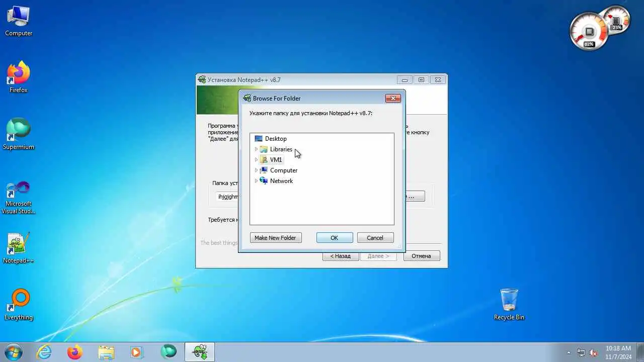644x362 pixels.
Task: Switch to the Notepad++ installer taskbar button
Action: pos(200,352)
